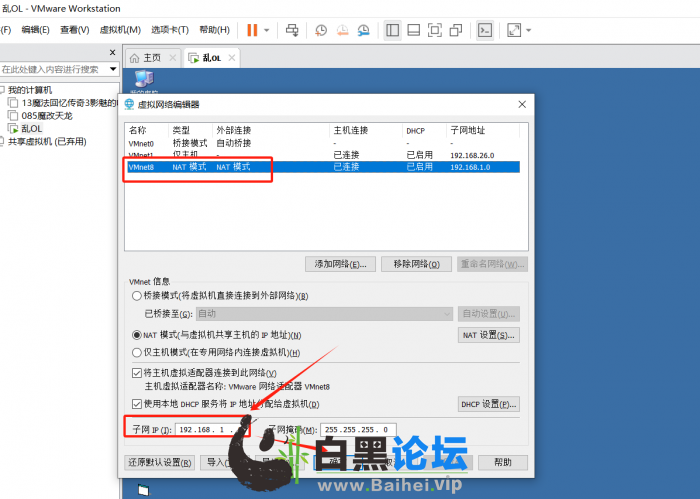Toggle the library sidebar view icon
The width and height of the screenshot is (700, 499).
pyautogui.click(x=392, y=30)
